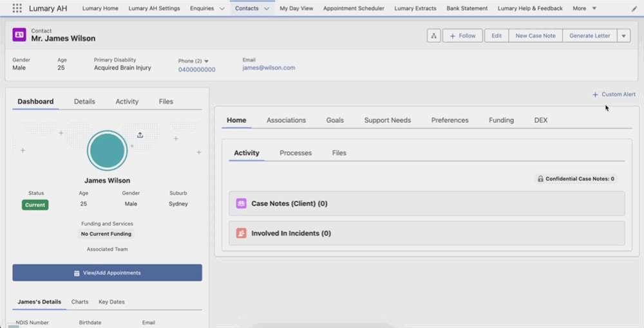
Task: Expand the Phone (2) dropdown arrow
Action: pos(207,61)
